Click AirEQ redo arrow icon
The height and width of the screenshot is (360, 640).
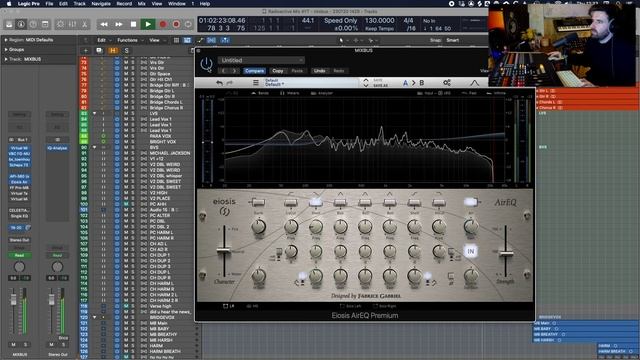click(x=229, y=83)
